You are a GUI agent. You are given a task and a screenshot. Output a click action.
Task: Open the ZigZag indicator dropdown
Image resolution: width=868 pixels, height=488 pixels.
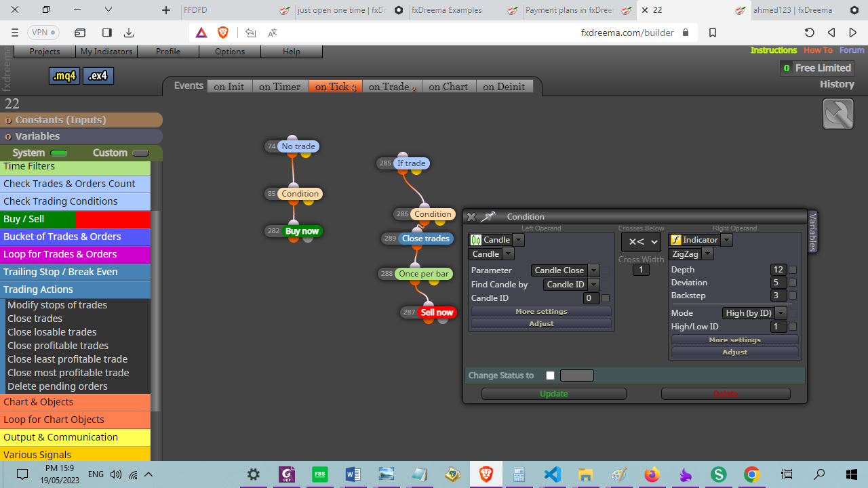click(x=691, y=254)
